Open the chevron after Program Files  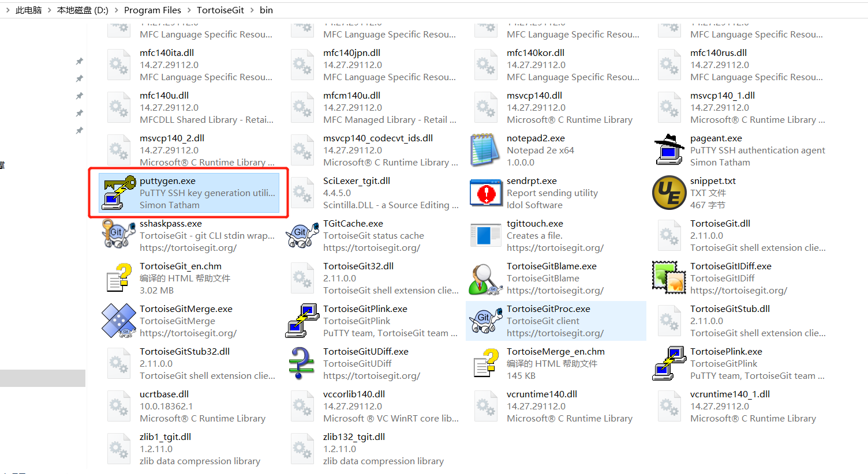[x=188, y=10]
